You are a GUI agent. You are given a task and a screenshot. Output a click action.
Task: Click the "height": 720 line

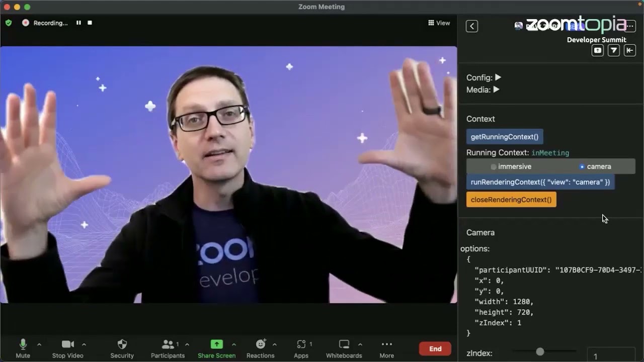click(504, 312)
